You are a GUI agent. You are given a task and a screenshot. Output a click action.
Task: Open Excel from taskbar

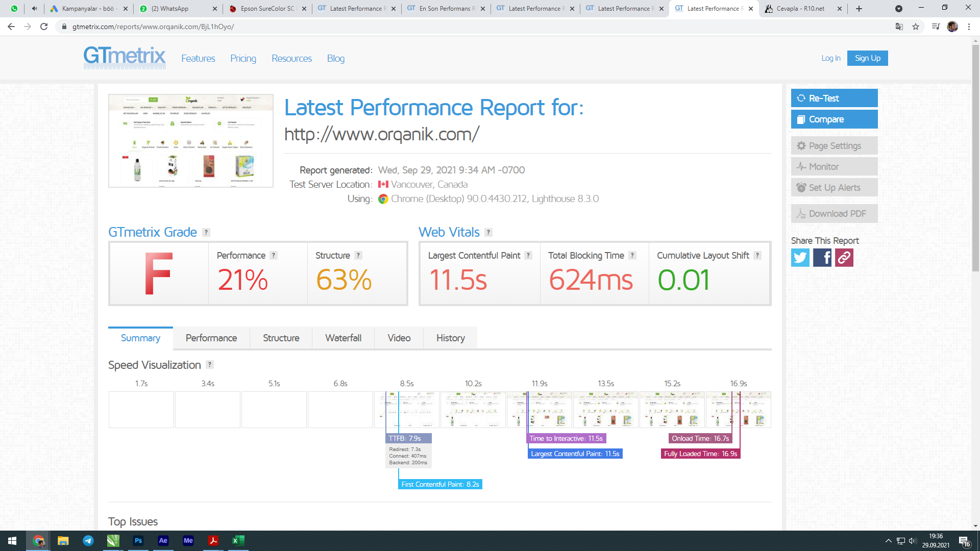238,541
